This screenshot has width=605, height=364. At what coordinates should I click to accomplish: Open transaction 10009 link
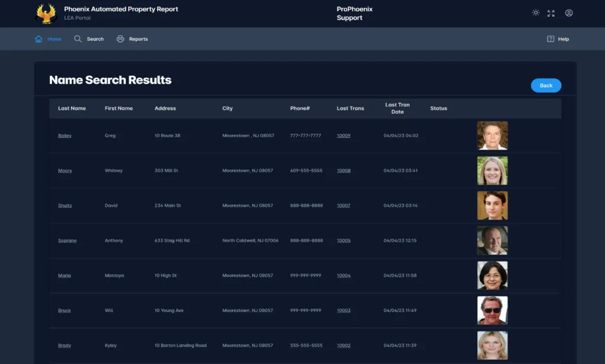(343, 135)
